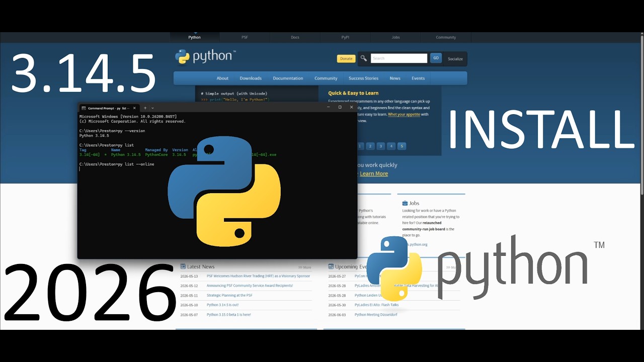The height and width of the screenshot is (362, 644).
Task: Click the magnifier icon beside the Search box
Action: pos(364,58)
